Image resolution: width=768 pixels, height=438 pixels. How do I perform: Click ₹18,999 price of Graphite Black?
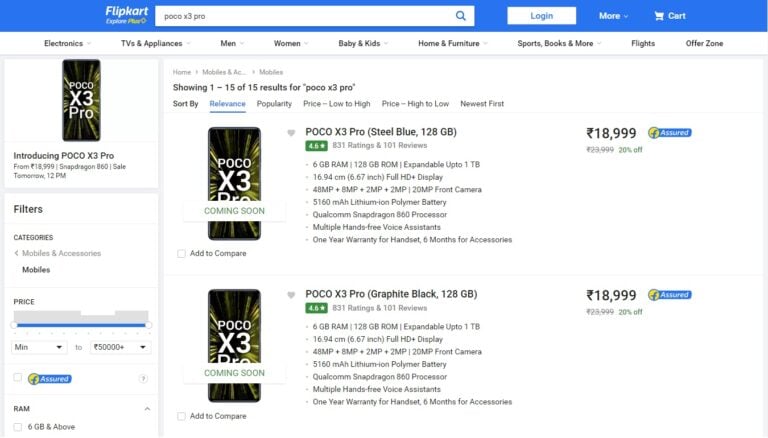611,295
